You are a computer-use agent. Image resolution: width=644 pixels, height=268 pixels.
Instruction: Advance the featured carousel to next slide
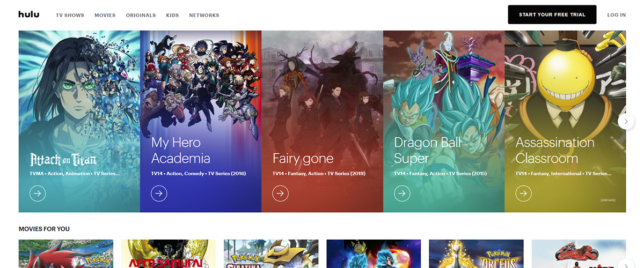[x=626, y=122]
